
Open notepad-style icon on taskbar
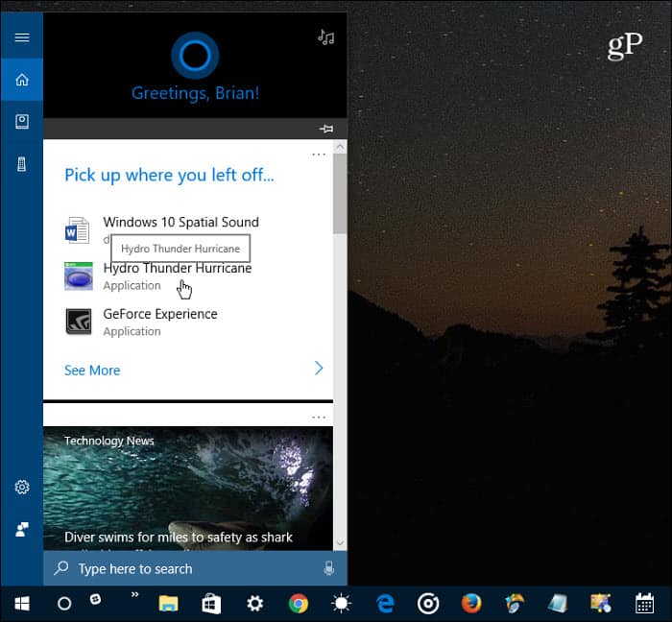(558, 604)
